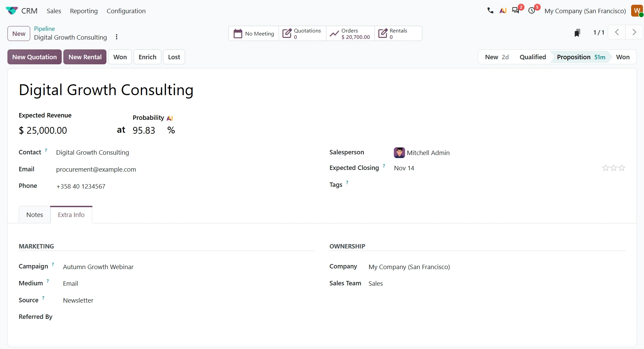
Task: Click the phone call icon
Action: [x=490, y=10]
